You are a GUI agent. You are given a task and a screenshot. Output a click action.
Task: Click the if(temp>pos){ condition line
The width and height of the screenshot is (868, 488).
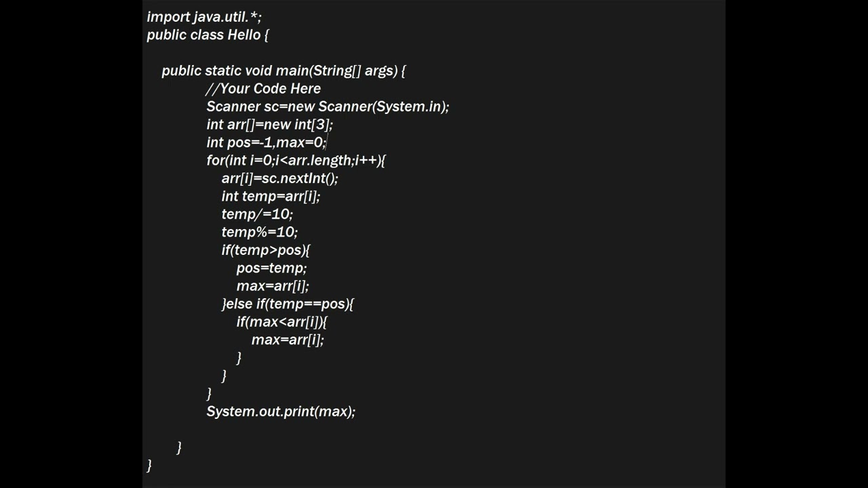click(x=265, y=251)
